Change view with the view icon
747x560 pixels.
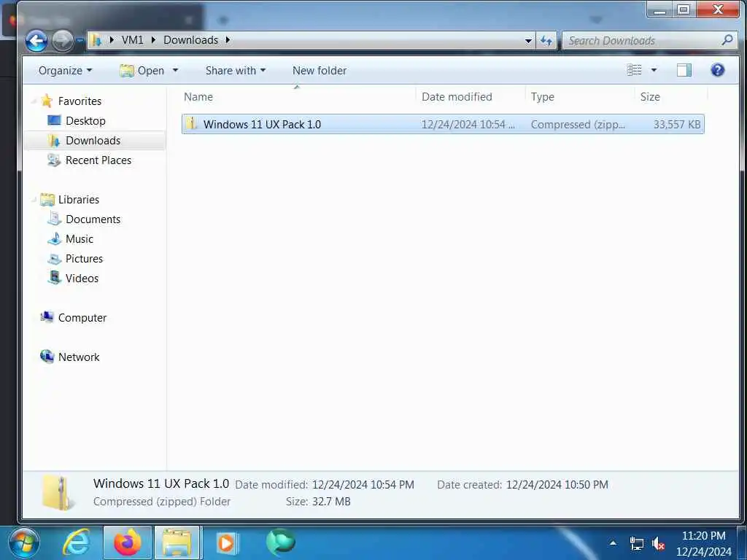634,70
